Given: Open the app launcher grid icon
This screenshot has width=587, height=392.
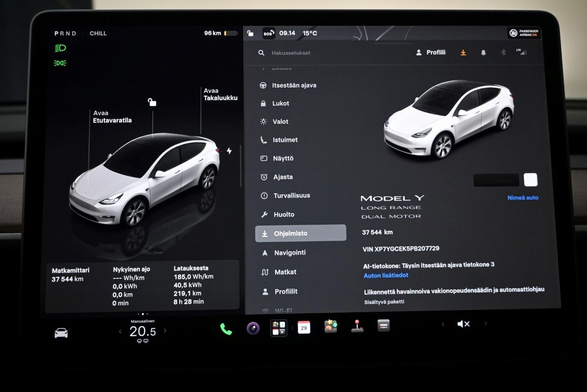Looking at the screenshot, I should coord(279,328).
